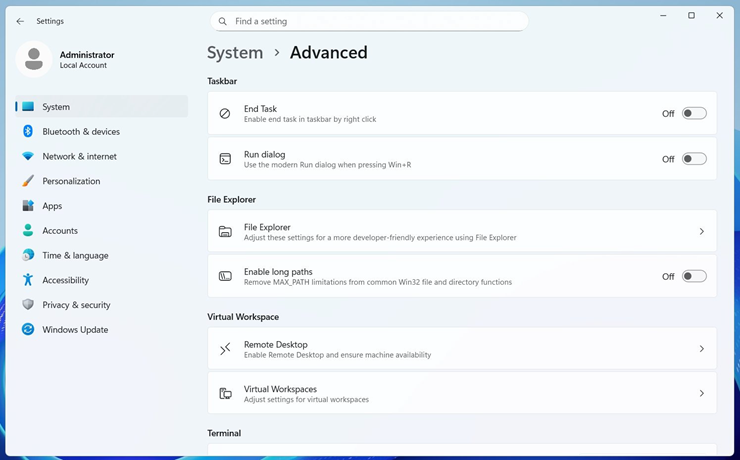
Task: Click the Find a setting search box
Action: 375,21
